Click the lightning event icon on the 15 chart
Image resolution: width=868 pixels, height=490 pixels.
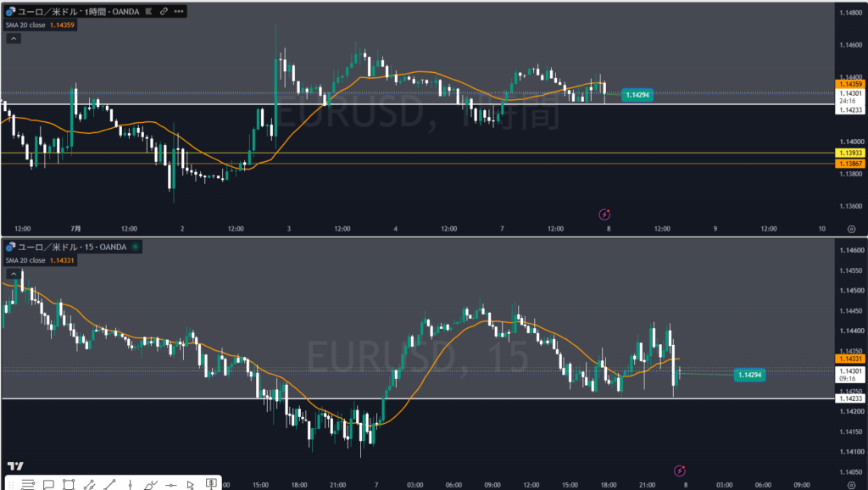tap(680, 471)
